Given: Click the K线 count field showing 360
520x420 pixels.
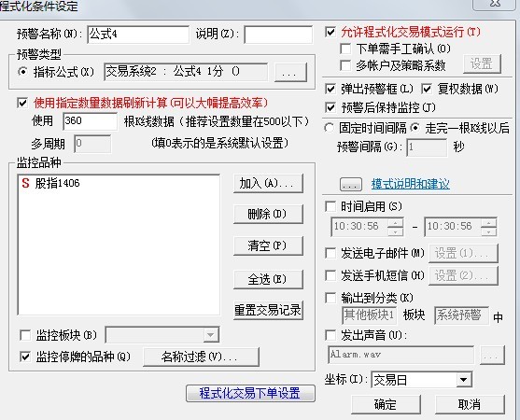Looking at the screenshot, I should click(x=90, y=121).
